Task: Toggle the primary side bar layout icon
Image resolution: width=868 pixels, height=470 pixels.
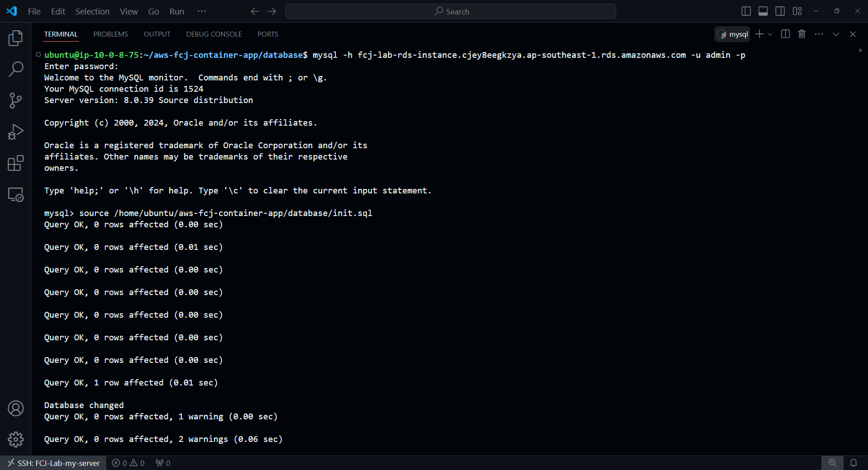Action: [x=746, y=11]
